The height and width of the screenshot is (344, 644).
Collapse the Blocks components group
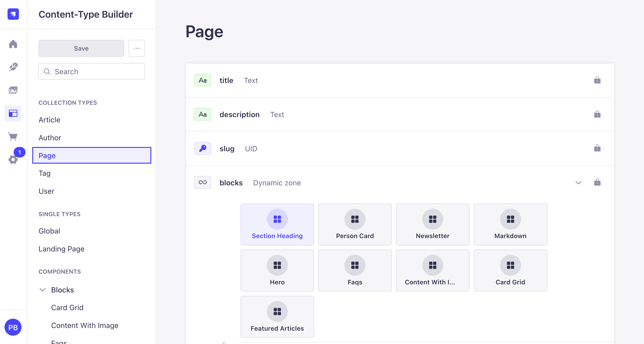pos(42,290)
